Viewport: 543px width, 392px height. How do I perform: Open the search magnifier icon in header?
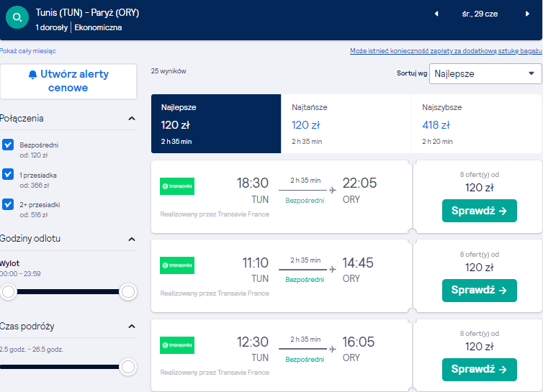click(x=17, y=17)
